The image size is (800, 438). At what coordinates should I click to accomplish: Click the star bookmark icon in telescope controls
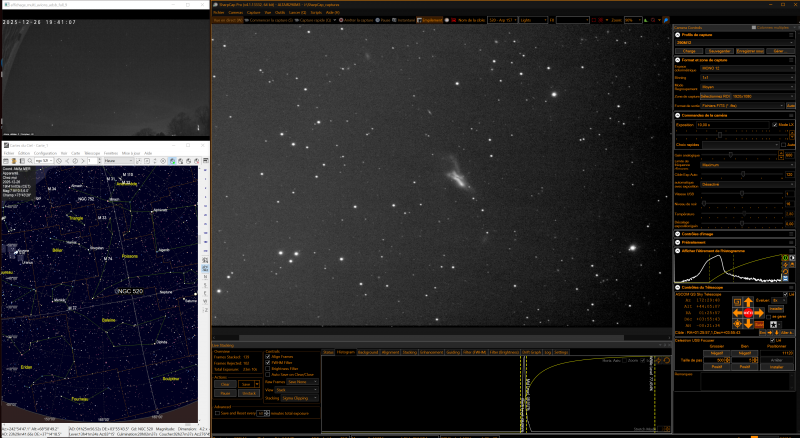(773, 325)
